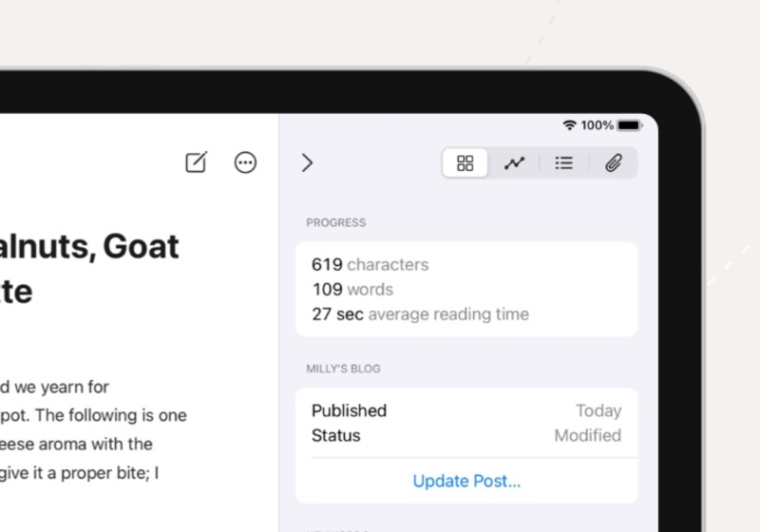The image size is (760, 532).
Task: Select the 109 words count
Action: tap(352, 289)
